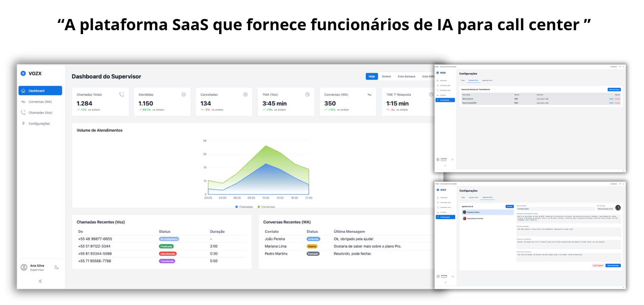Viewport: 644px width, 305px height.
Task: Select the Finalizada status badge in calls table
Action: pyautogui.click(x=166, y=246)
